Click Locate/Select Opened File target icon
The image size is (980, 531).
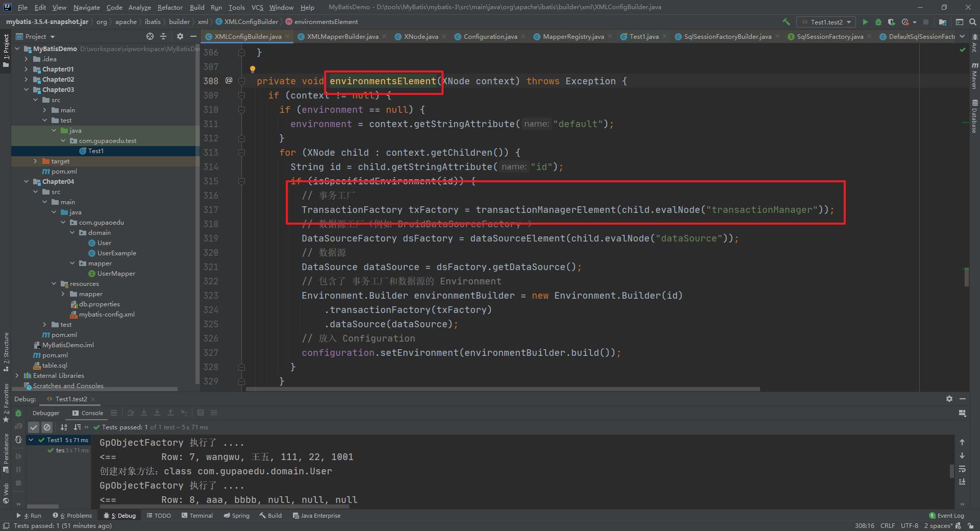(x=150, y=36)
